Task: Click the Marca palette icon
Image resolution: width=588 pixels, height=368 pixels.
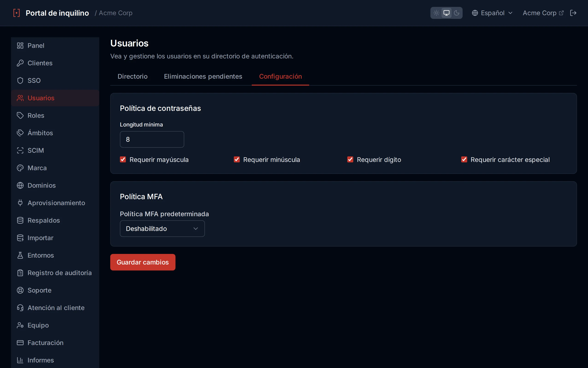Action: pyautogui.click(x=20, y=168)
